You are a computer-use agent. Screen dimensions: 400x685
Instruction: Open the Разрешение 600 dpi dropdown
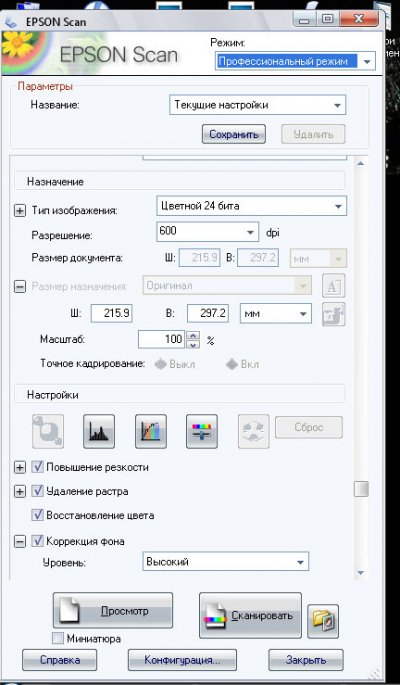(208, 232)
